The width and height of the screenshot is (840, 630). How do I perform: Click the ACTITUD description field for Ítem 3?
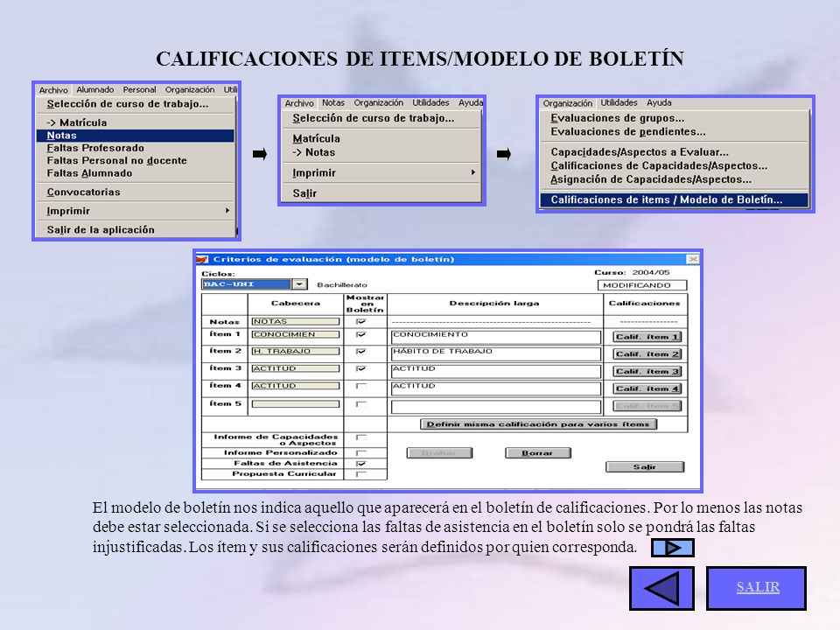pyautogui.click(x=496, y=371)
